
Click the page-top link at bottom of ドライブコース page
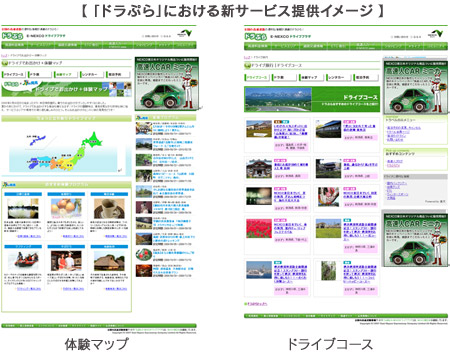(x=256, y=304)
